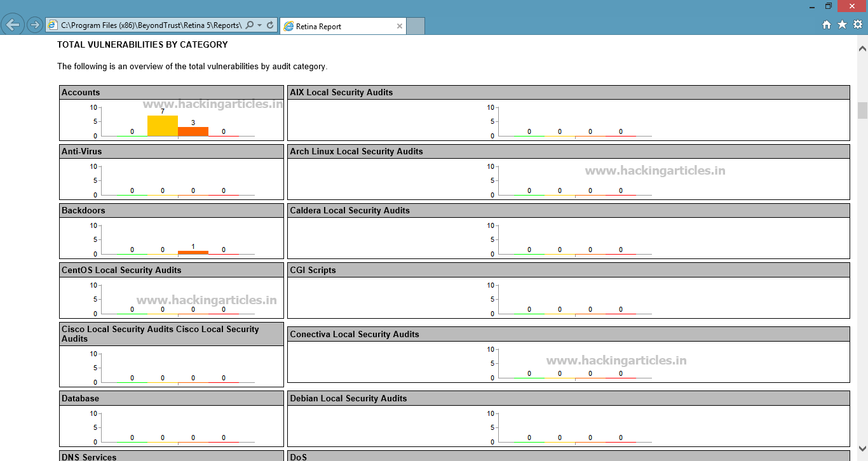Click the yellow Accounts bar showing 7

click(x=163, y=126)
